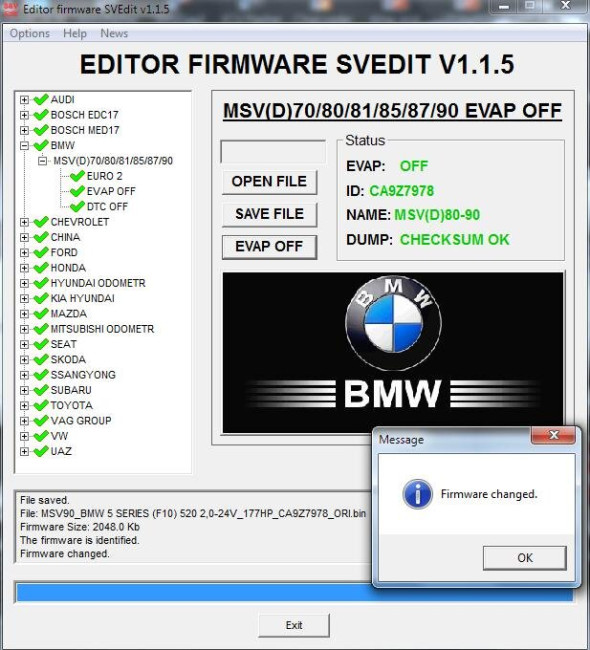590x650 pixels.
Task: Select DTC OFF in the tree
Action: tap(107, 206)
